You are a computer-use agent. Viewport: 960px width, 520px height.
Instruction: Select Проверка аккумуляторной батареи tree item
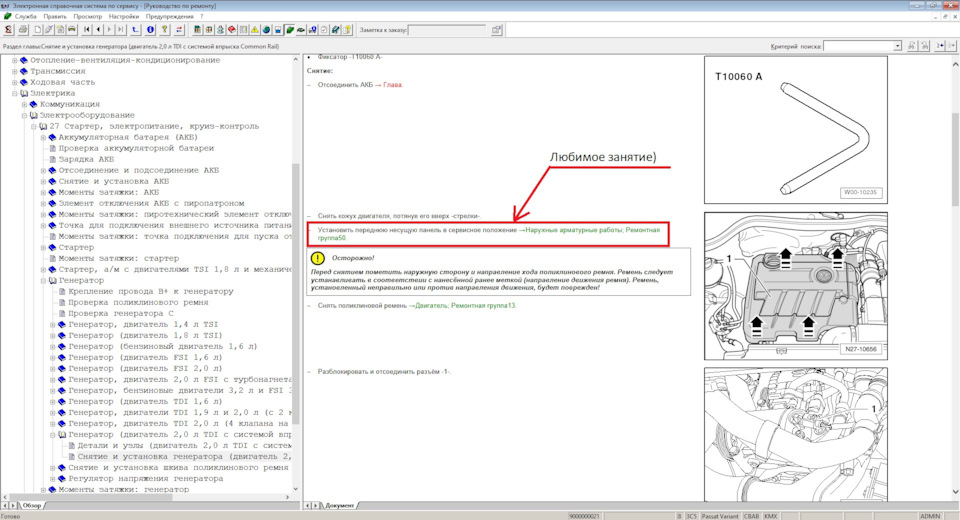pos(137,148)
